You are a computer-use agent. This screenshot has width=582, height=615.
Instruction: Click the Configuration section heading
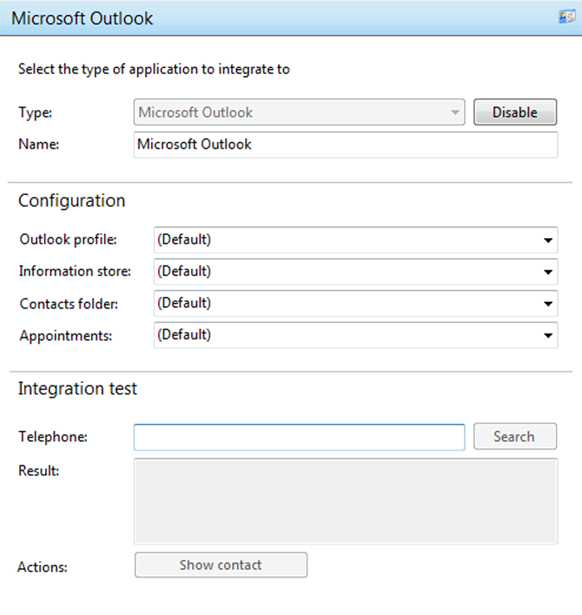[72, 201]
